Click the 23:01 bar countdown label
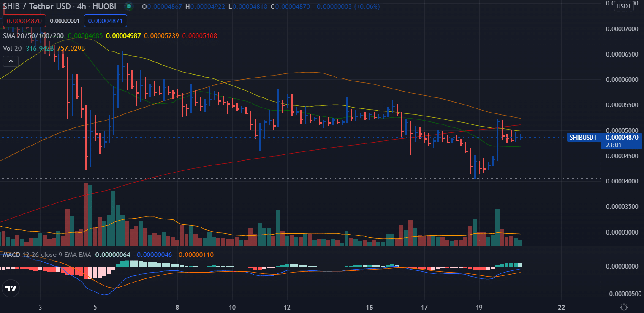 click(x=613, y=145)
